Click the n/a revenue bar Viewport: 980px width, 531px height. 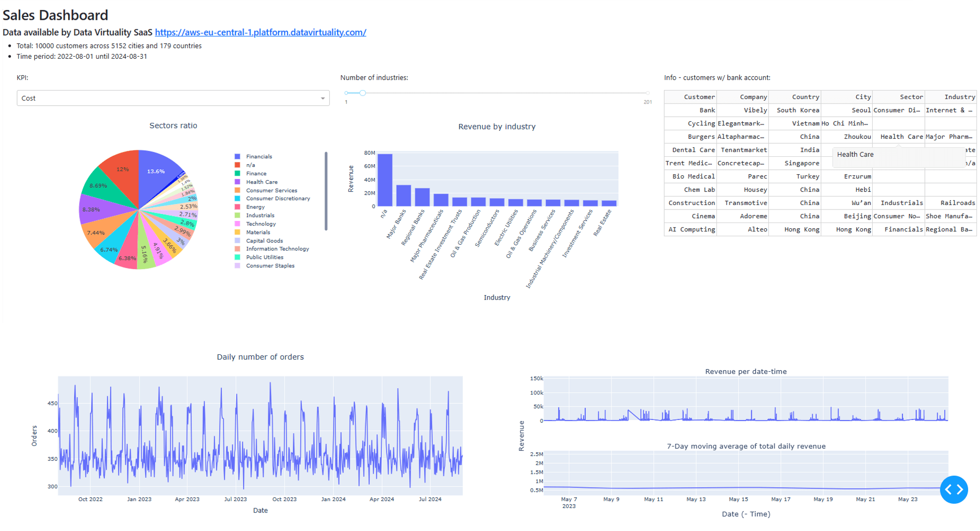pos(385,180)
